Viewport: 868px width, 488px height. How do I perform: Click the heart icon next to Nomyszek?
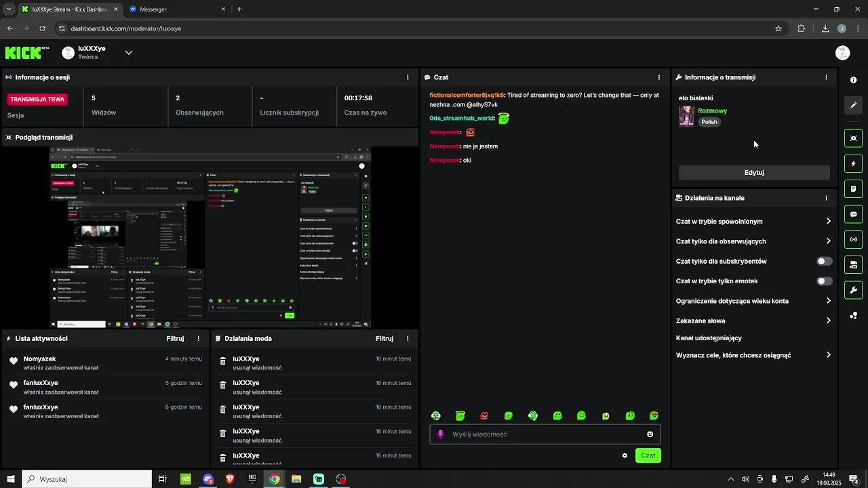[x=13, y=361]
